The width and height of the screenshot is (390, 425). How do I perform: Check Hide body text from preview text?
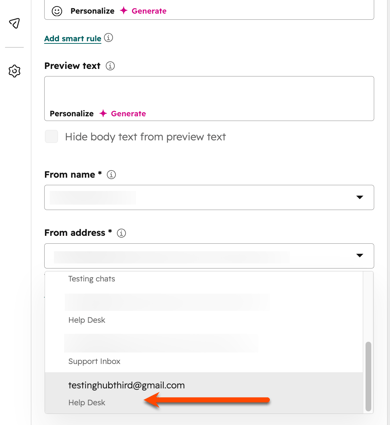click(x=51, y=137)
